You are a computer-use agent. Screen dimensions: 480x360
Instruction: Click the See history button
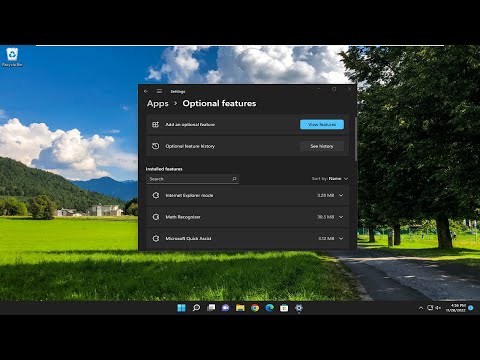[x=322, y=146]
